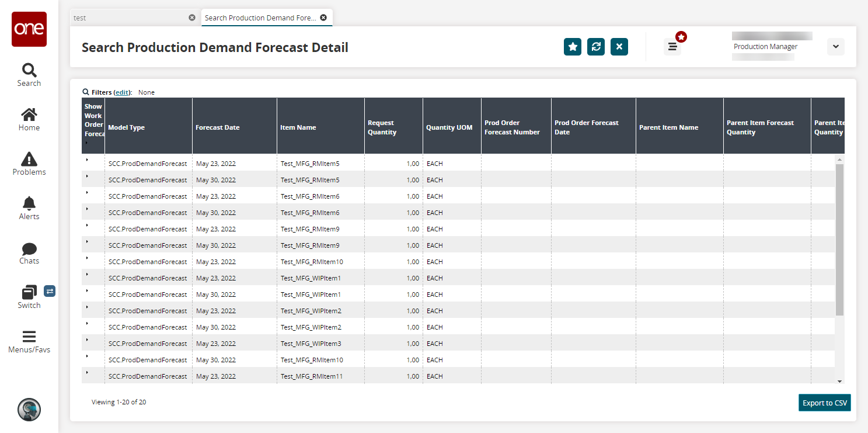Switch to the 'test' tab
Screen dimensions: 868x433
tap(134, 18)
